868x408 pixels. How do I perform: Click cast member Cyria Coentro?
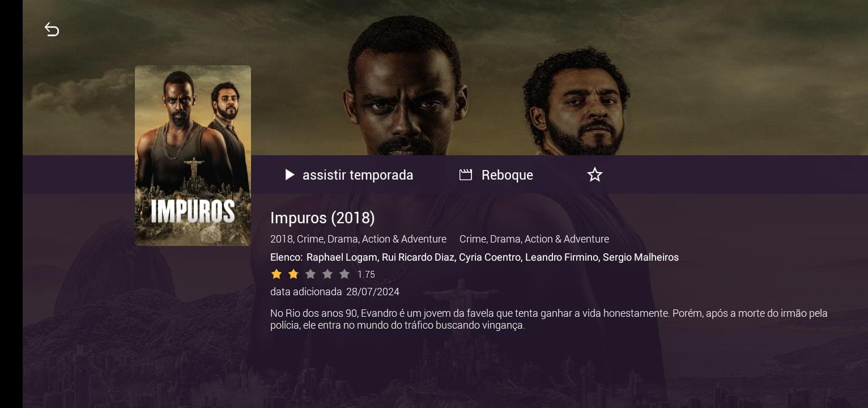coord(490,257)
